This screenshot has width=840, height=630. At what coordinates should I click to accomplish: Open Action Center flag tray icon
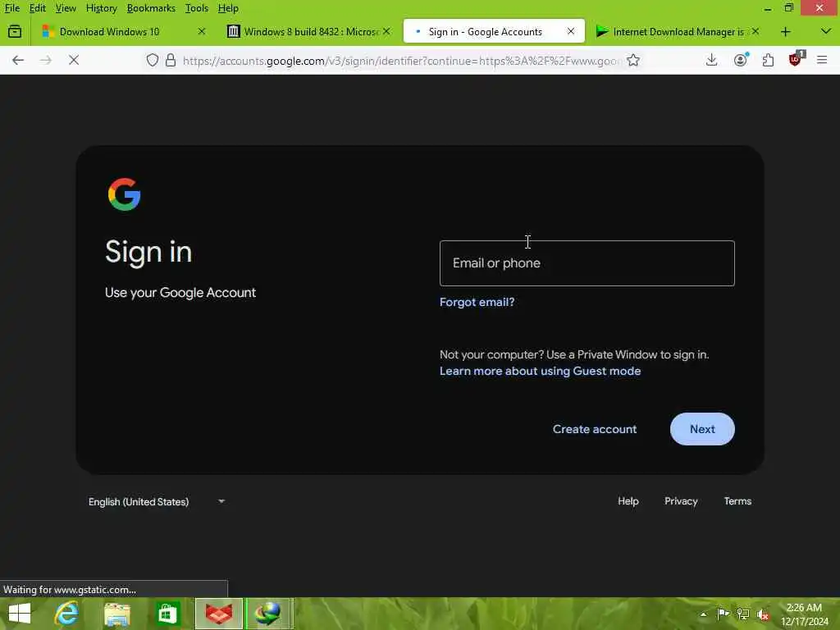(x=724, y=614)
